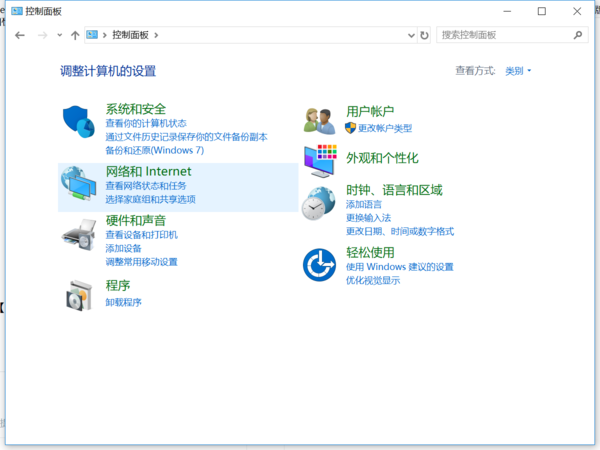Open the Appearance and Personalization icon

click(x=319, y=158)
